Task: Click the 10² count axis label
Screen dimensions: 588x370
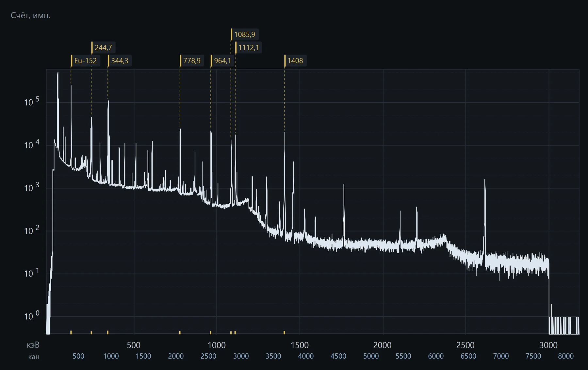Action: click(x=32, y=230)
